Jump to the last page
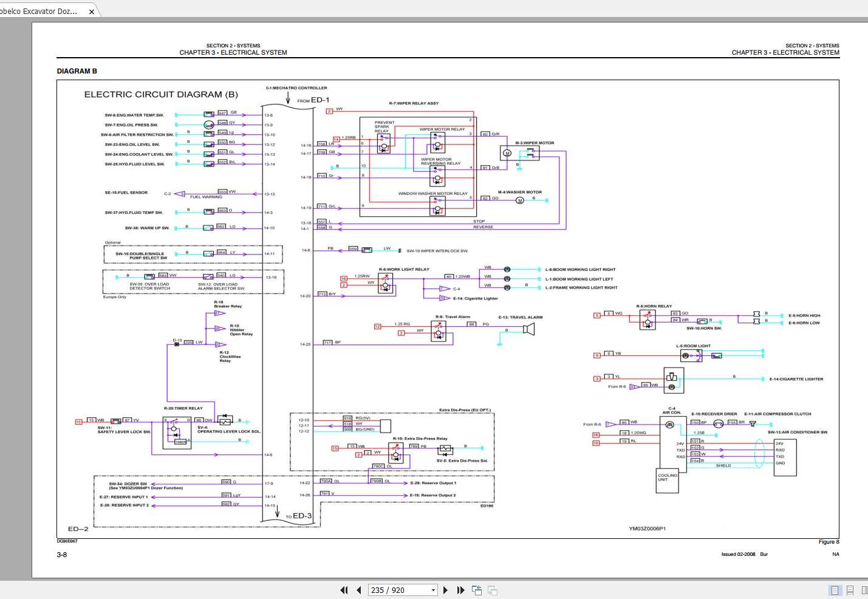 pos(460,590)
